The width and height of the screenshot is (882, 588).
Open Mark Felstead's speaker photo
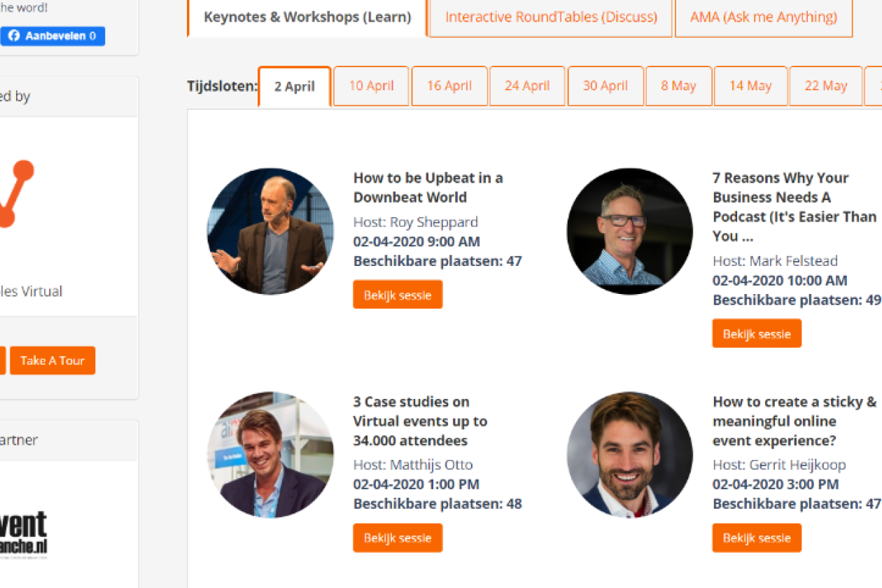pyautogui.click(x=629, y=231)
